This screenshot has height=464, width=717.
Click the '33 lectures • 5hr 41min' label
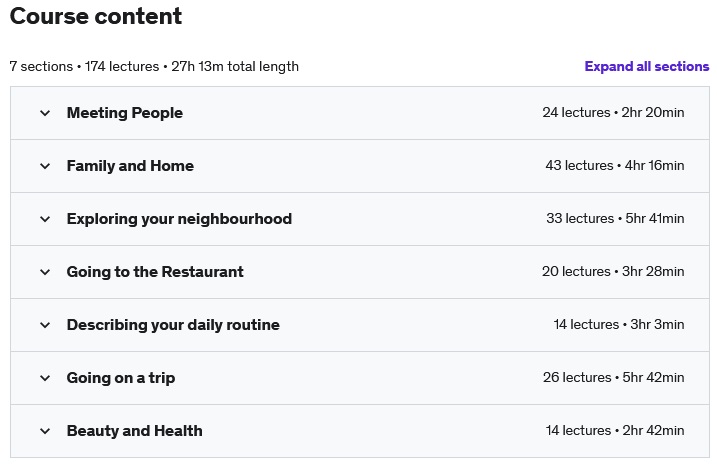[x=614, y=219]
